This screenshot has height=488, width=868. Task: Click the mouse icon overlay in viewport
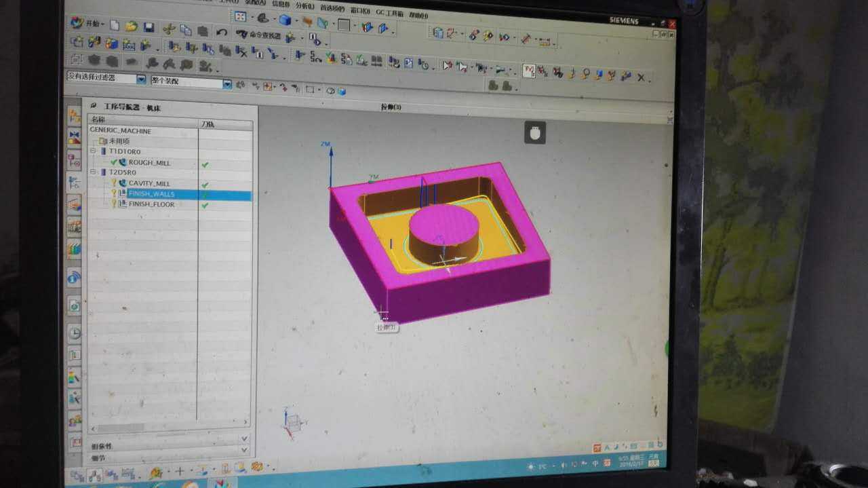pos(534,133)
